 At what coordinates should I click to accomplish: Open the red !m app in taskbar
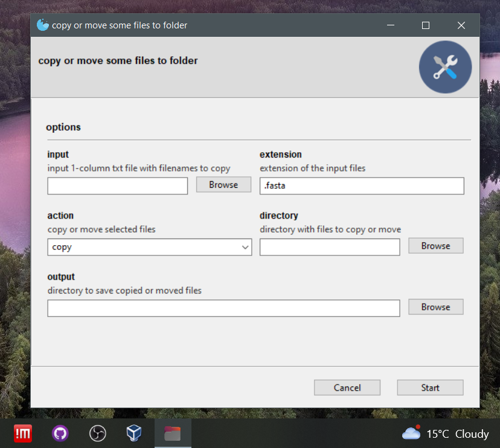(24, 433)
